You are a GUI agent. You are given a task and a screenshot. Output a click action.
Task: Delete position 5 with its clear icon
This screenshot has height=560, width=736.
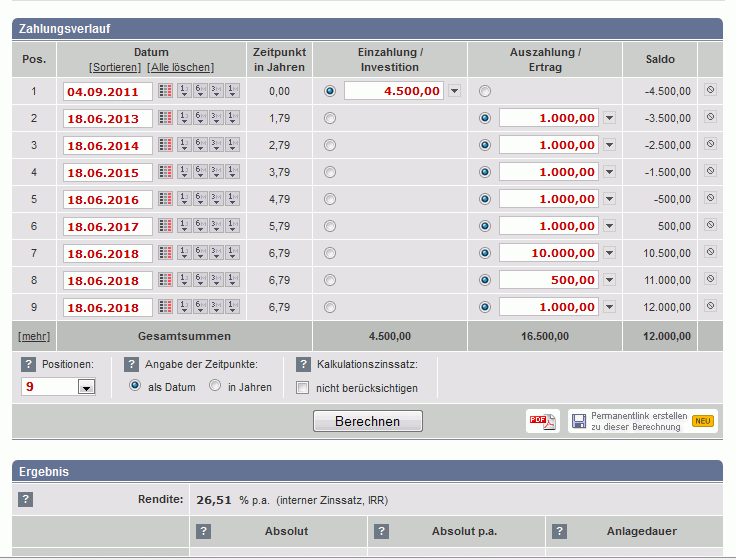pyautogui.click(x=711, y=198)
